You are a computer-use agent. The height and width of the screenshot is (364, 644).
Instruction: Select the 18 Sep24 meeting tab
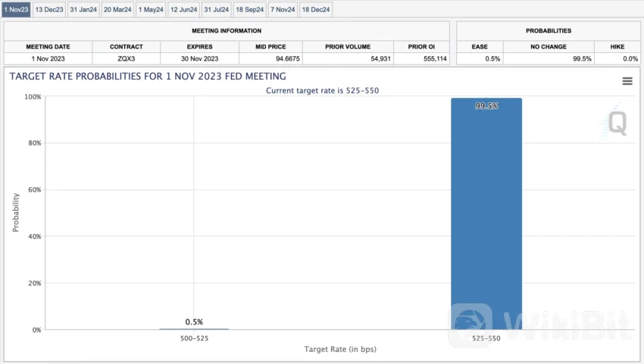pyautogui.click(x=249, y=9)
